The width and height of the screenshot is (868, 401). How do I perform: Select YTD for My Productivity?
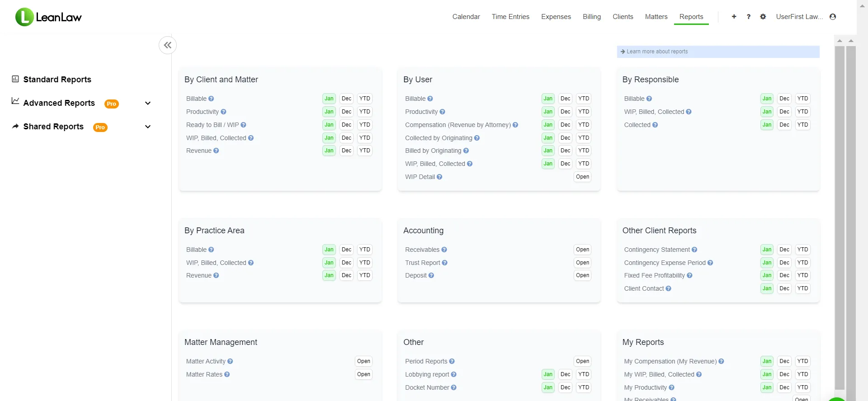(803, 387)
